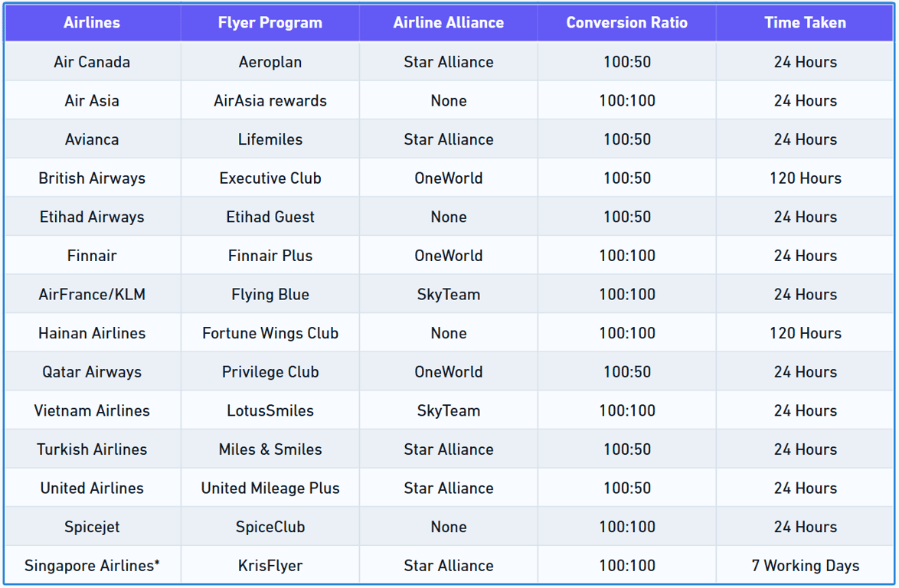
Task: Select the Singapore Airlines* cell
Action: point(92,566)
